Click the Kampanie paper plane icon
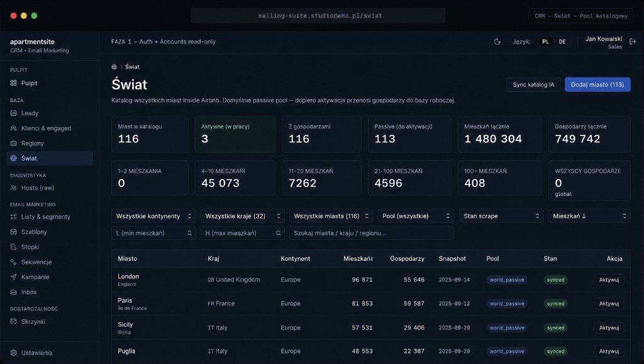644x364 pixels. click(14, 277)
